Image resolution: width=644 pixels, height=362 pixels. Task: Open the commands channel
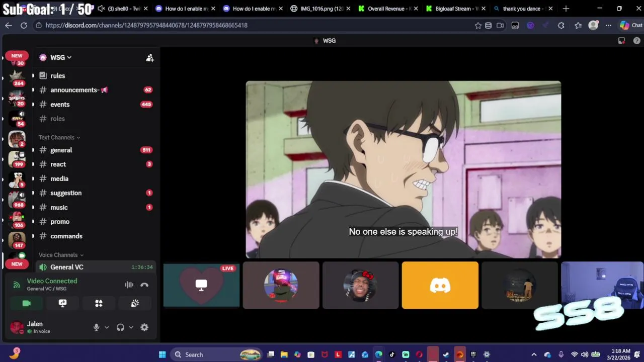95,236
